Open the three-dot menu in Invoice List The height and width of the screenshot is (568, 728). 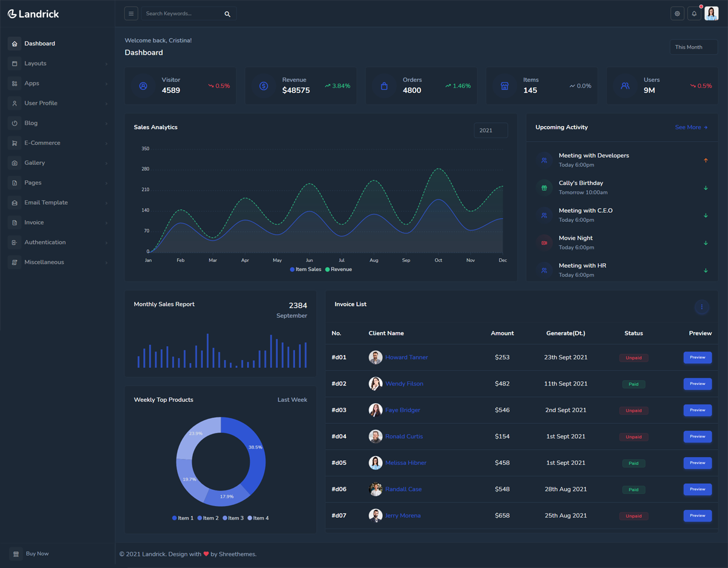pyautogui.click(x=701, y=307)
